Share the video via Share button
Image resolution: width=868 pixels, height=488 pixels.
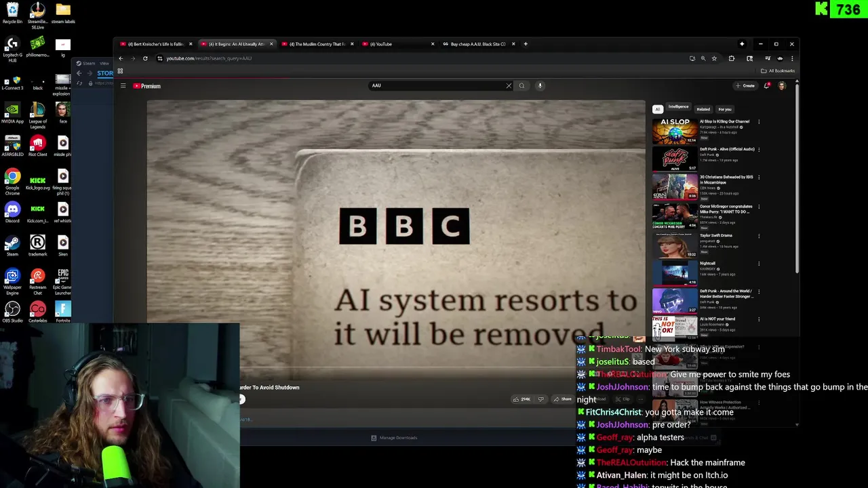coord(563,399)
